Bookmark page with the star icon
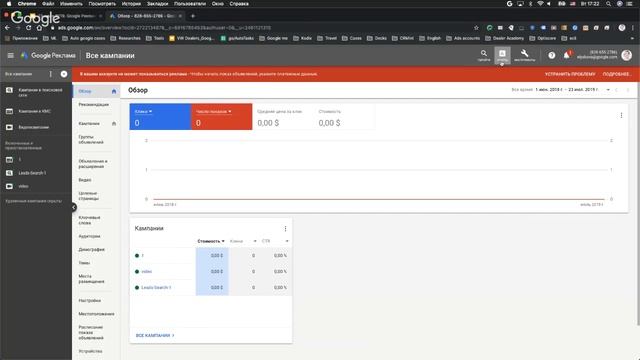The width and height of the screenshot is (640, 360). click(476, 28)
